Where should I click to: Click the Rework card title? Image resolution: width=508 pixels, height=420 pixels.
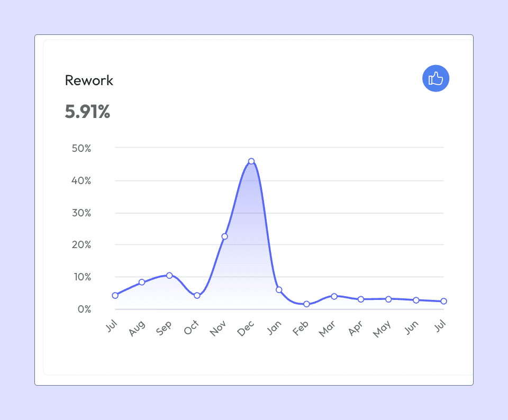pyautogui.click(x=89, y=80)
